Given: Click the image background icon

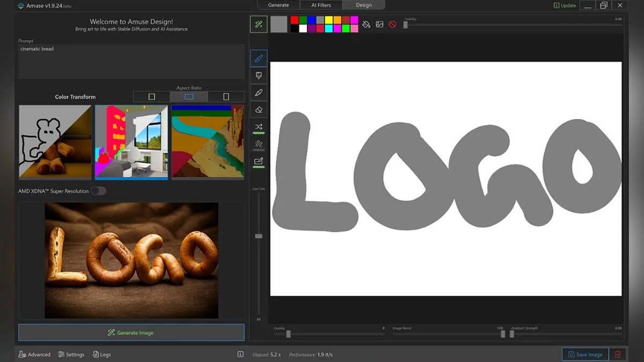Looking at the screenshot, I should (379, 24).
